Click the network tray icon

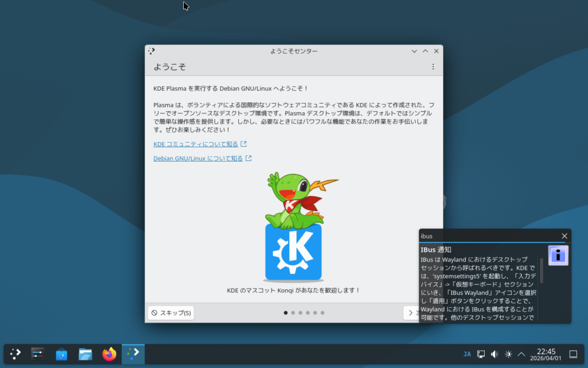pos(481,354)
